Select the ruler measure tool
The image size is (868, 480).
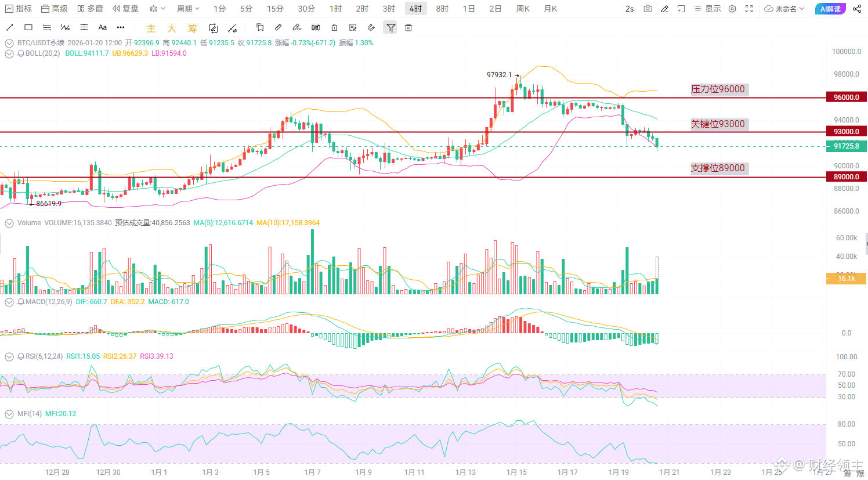279,27
